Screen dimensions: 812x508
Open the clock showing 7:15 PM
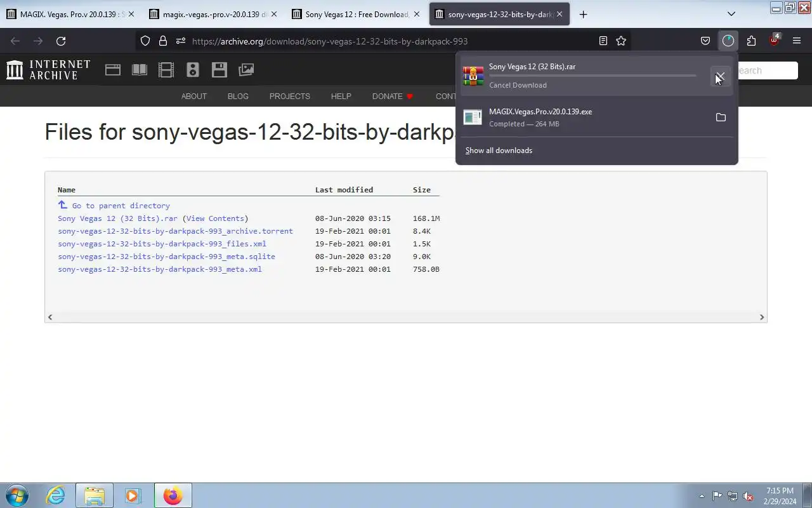[x=780, y=496]
